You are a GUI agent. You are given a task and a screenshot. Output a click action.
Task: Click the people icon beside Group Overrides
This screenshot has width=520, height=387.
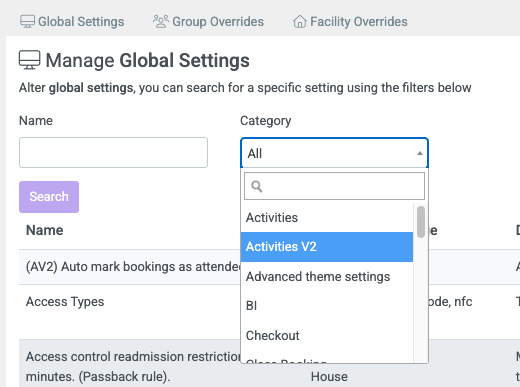click(x=161, y=22)
